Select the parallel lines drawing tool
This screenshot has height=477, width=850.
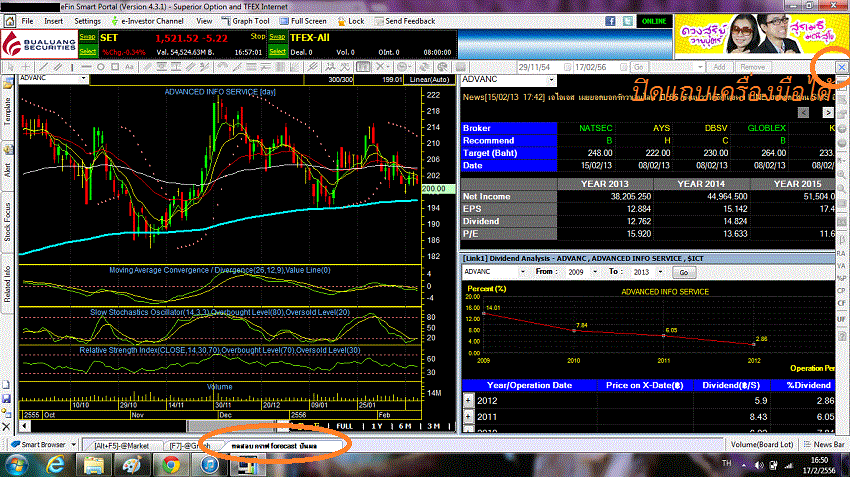[57, 67]
